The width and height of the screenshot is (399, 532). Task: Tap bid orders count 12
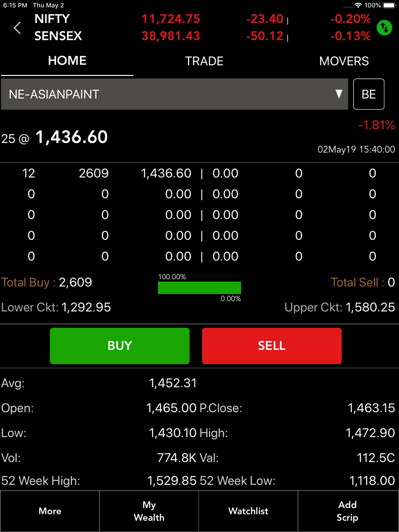tap(29, 173)
